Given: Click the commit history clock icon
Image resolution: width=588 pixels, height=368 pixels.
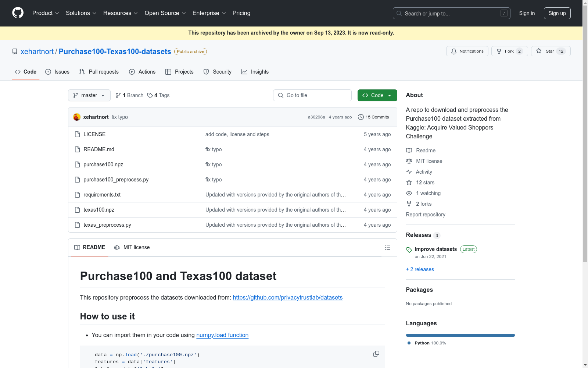Looking at the screenshot, I should [361, 117].
